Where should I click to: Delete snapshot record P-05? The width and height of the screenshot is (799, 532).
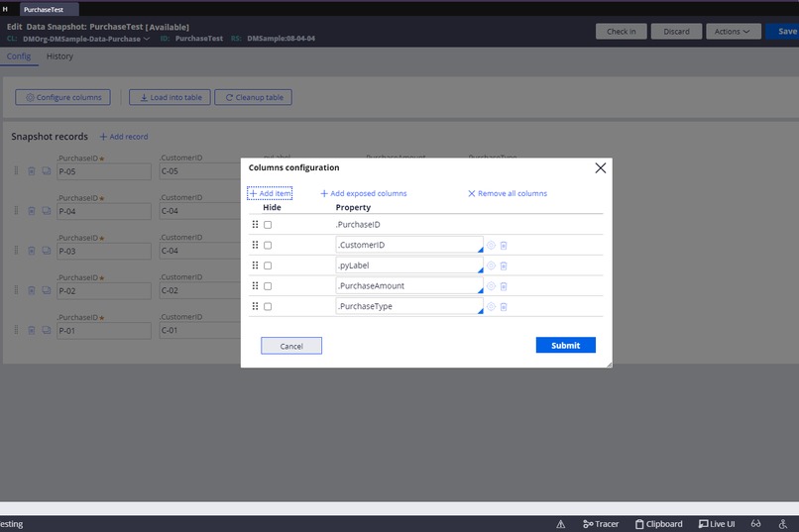pos(31,171)
